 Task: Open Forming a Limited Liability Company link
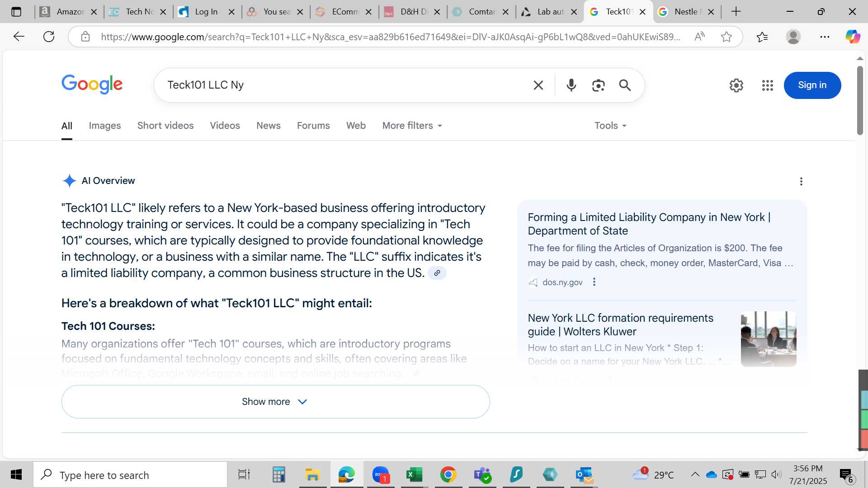pos(649,224)
